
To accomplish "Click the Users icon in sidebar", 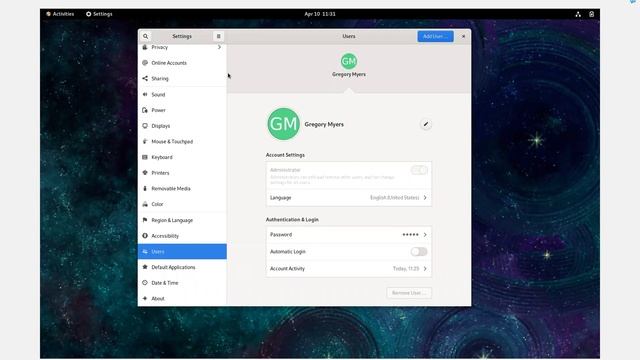I will click(145, 251).
